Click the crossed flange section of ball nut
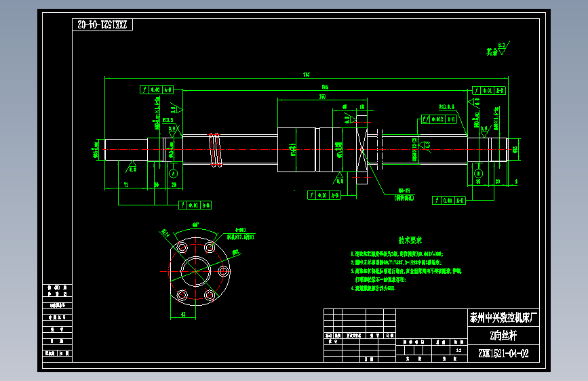Screen dimensions: 588x381 (361, 150)
